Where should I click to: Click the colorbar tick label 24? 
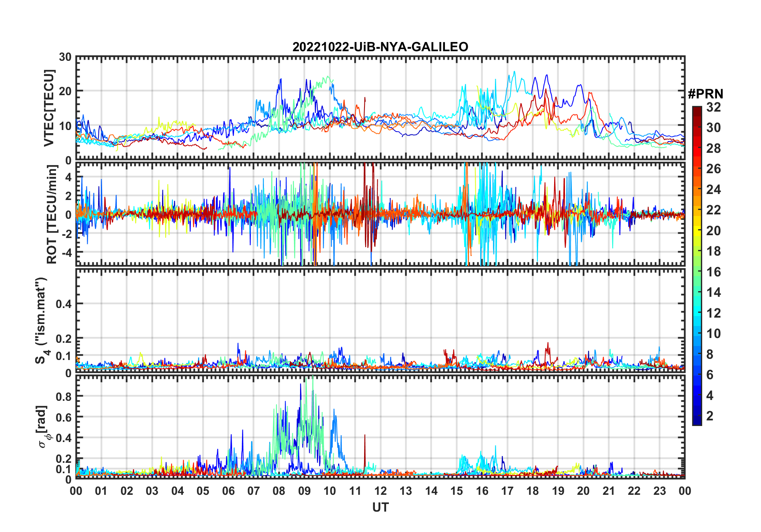(x=713, y=189)
